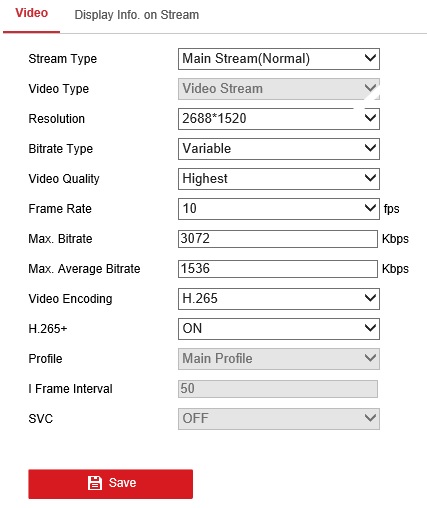Click the disabled SVC dropdown
Viewport: 427px width, 508px height.
pyautogui.click(x=279, y=419)
